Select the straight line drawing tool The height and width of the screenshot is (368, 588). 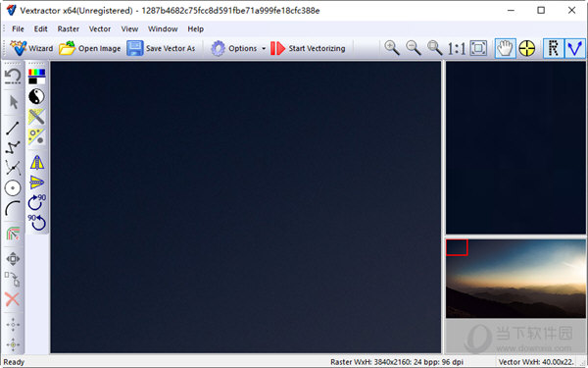point(13,128)
